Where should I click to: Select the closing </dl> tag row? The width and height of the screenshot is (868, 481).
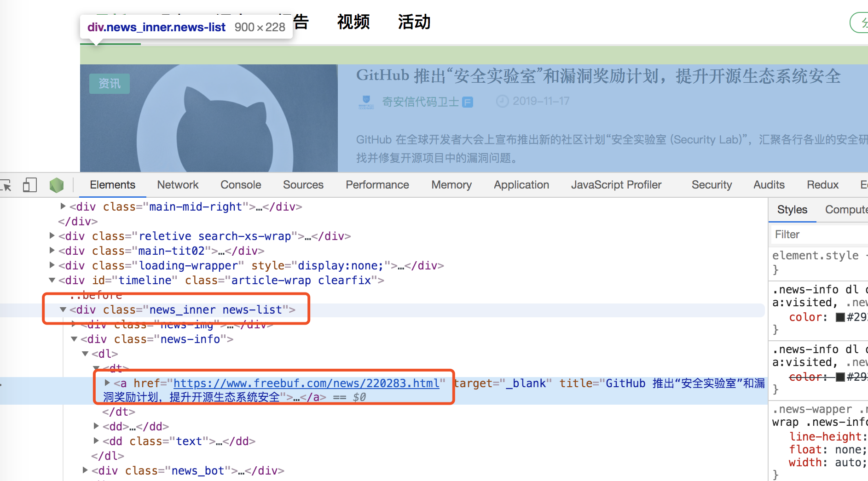[108, 456]
